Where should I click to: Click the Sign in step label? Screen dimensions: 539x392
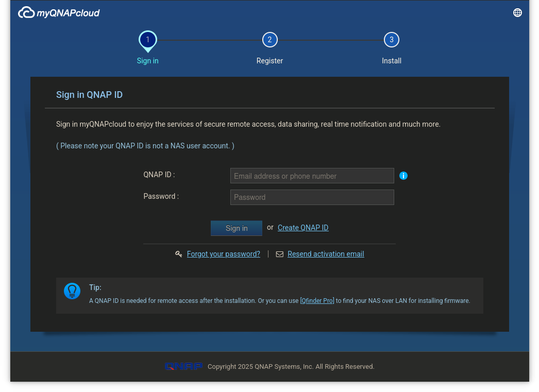pyautogui.click(x=147, y=61)
